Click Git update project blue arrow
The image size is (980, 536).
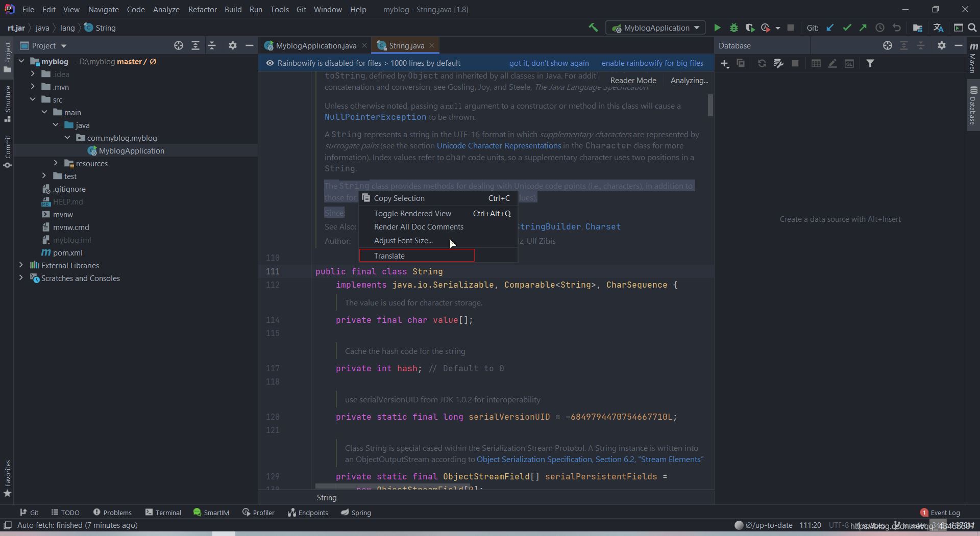point(830,28)
